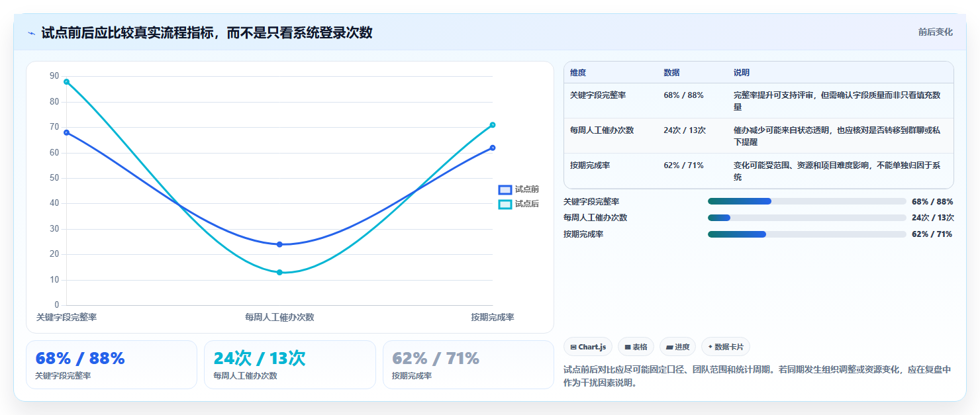Click the 按期完成率 table row label

click(590, 165)
